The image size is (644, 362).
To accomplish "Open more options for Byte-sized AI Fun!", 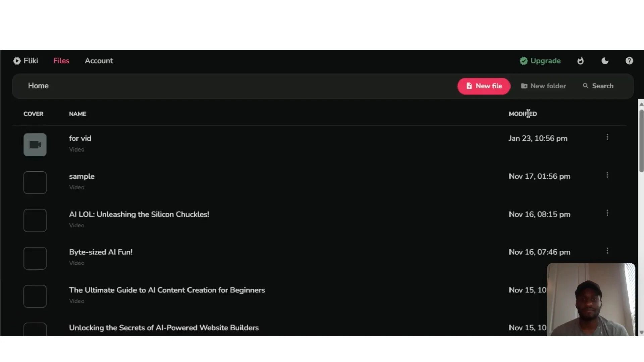I will tap(607, 251).
